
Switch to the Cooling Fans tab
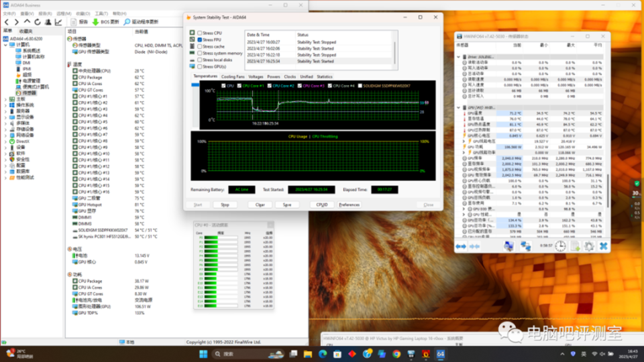tap(233, 76)
